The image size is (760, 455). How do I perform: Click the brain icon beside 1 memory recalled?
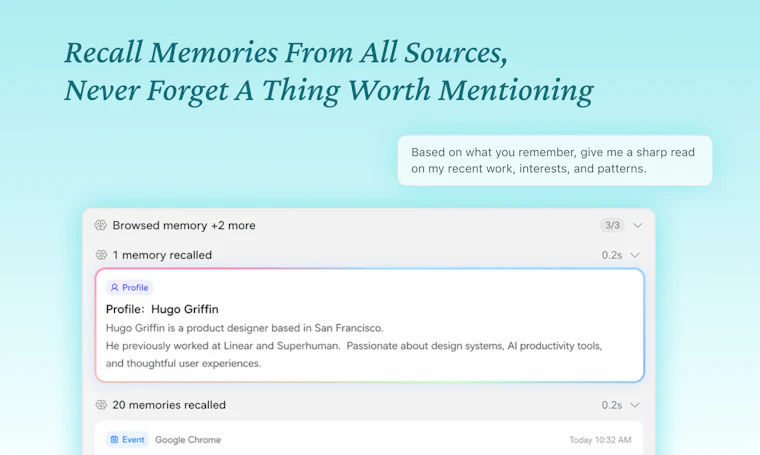tap(101, 255)
